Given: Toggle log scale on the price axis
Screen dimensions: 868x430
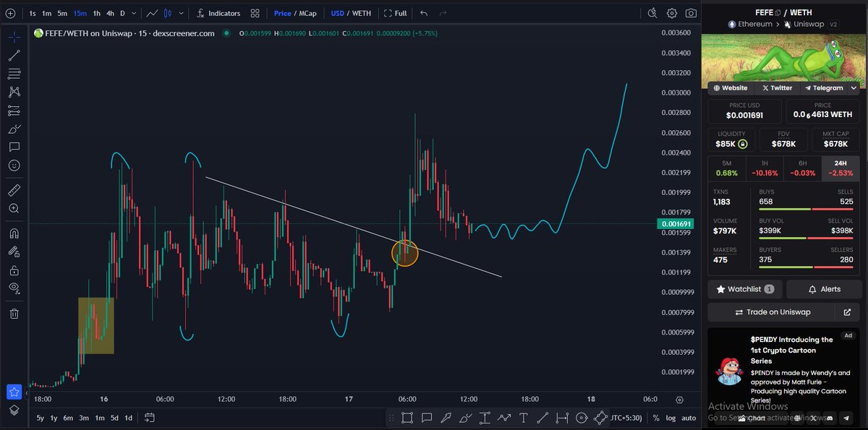Looking at the screenshot, I should [x=671, y=418].
